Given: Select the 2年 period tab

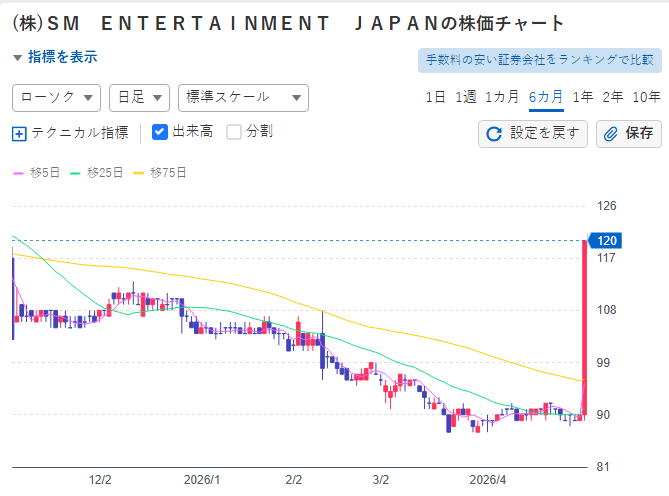Looking at the screenshot, I should pyautogui.click(x=613, y=97).
